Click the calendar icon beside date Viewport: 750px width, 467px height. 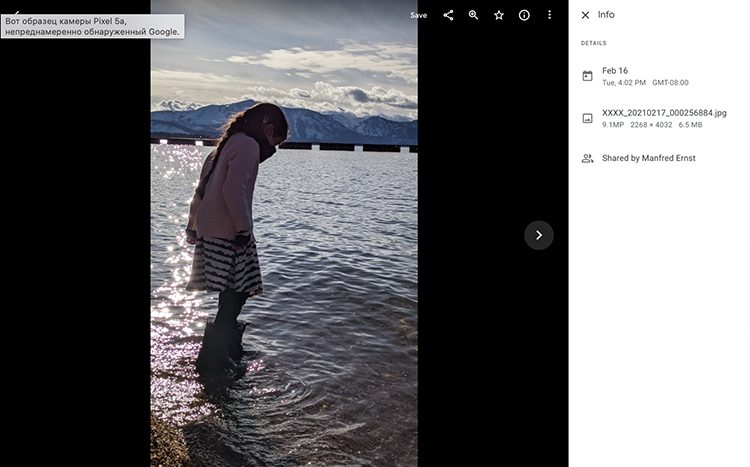(587, 76)
